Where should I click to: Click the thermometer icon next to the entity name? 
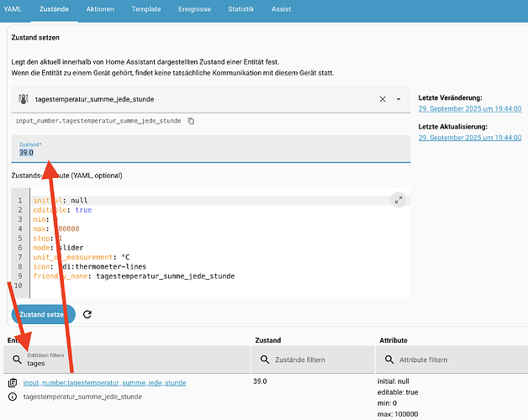coord(24,99)
